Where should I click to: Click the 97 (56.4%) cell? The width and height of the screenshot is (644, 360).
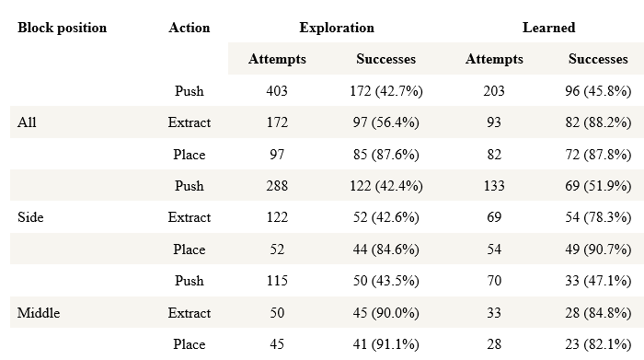point(386,122)
